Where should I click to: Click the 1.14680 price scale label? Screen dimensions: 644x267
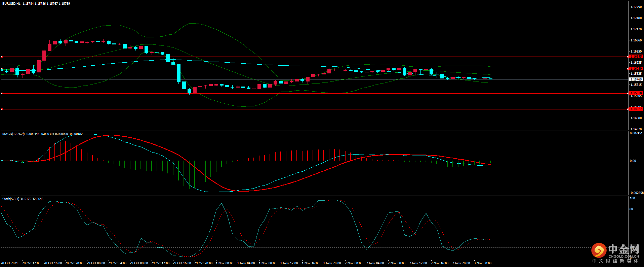[636, 118]
